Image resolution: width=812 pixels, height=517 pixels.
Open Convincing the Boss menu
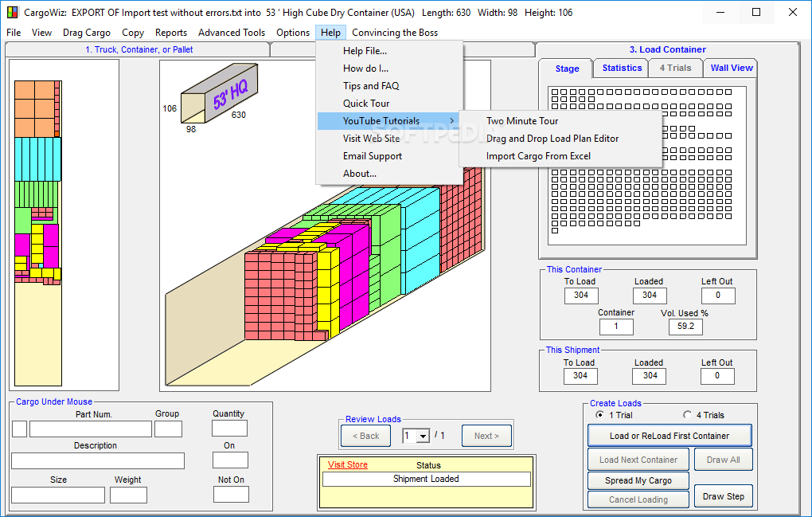coord(395,33)
